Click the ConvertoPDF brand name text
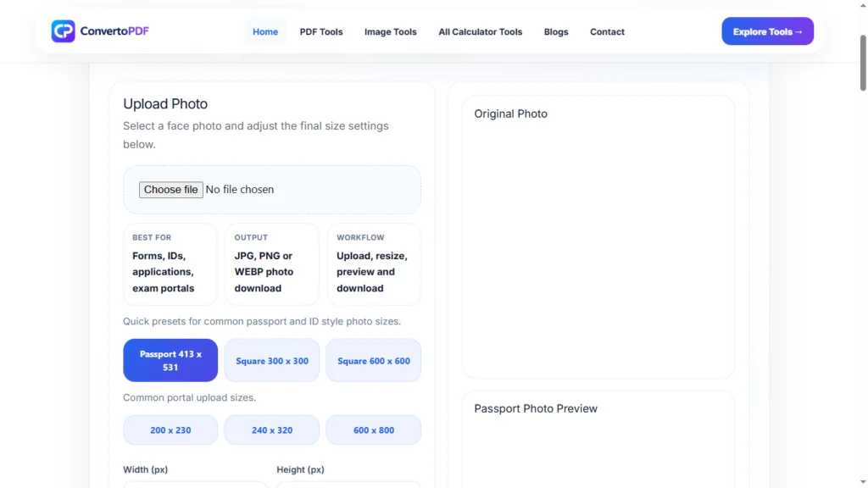 (114, 31)
